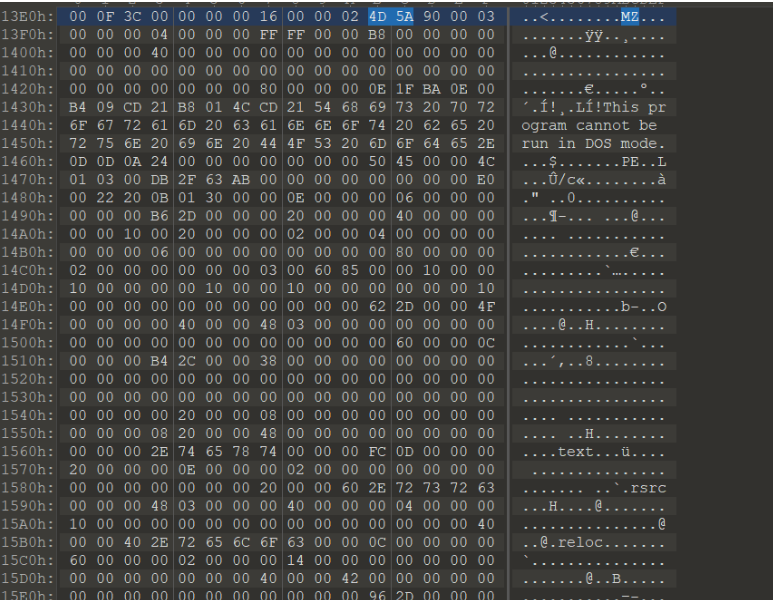
Task: Click the 1410h: offset label
Action: (x=28, y=71)
